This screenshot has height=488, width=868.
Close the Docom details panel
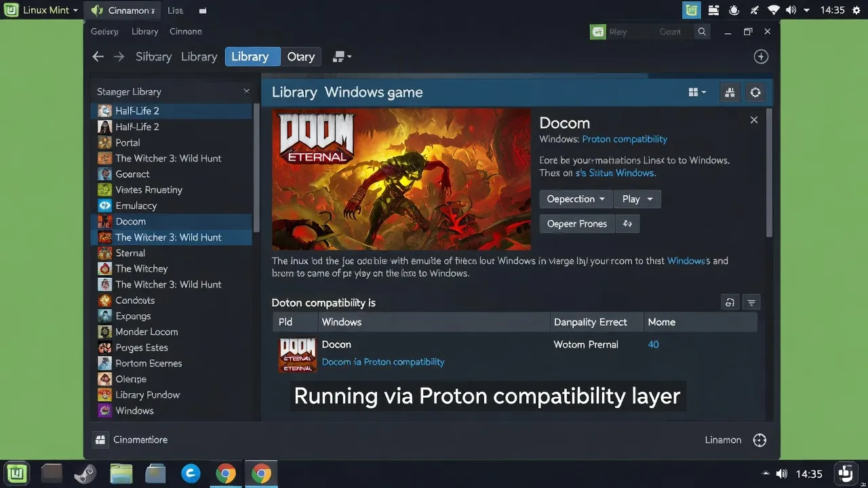pyautogui.click(x=753, y=120)
